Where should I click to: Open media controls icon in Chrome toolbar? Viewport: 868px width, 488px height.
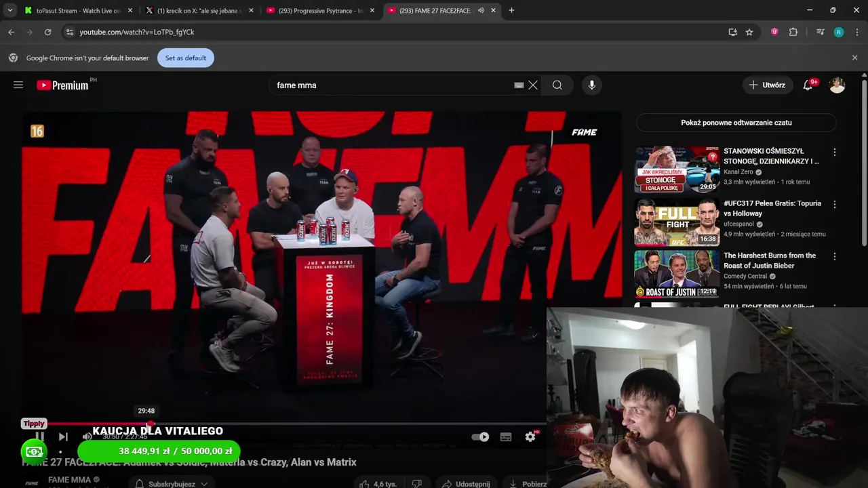click(x=821, y=32)
